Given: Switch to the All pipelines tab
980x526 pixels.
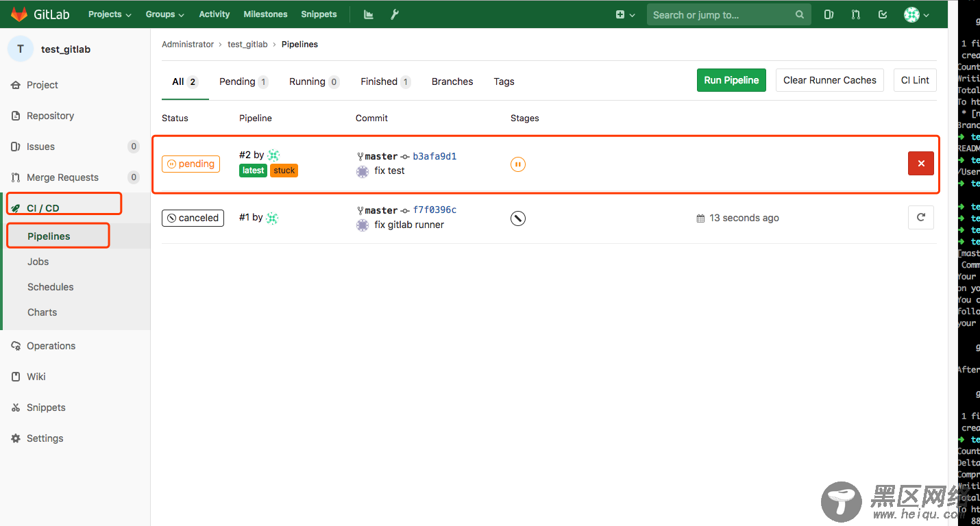Looking at the screenshot, I should 185,82.
